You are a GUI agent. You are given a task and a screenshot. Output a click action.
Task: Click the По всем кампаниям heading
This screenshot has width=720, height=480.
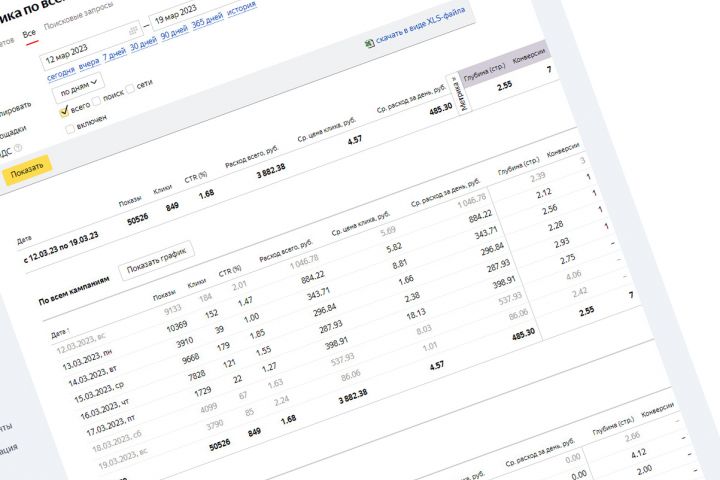pyautogui.click(x=74, y=290)
